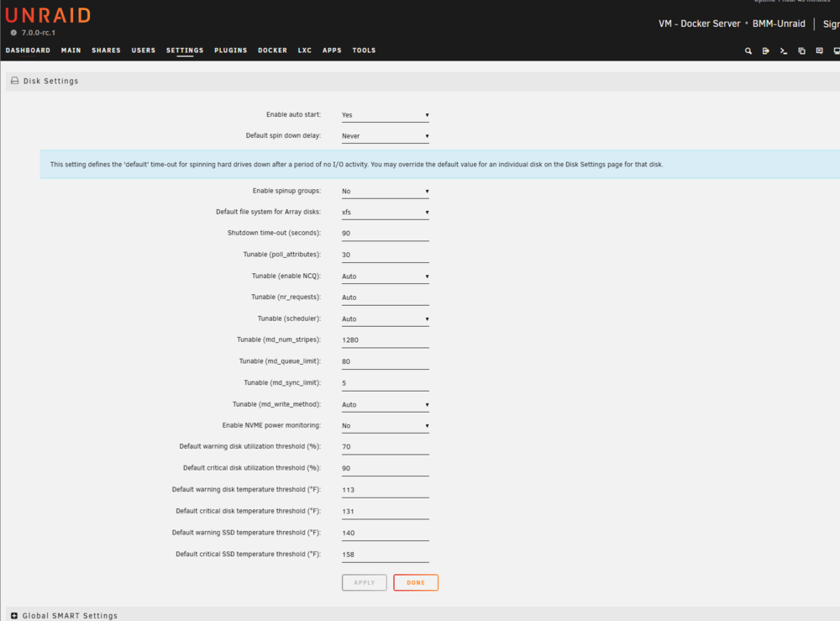
Task: Click the APPLY button
Action: click(365, 582)
